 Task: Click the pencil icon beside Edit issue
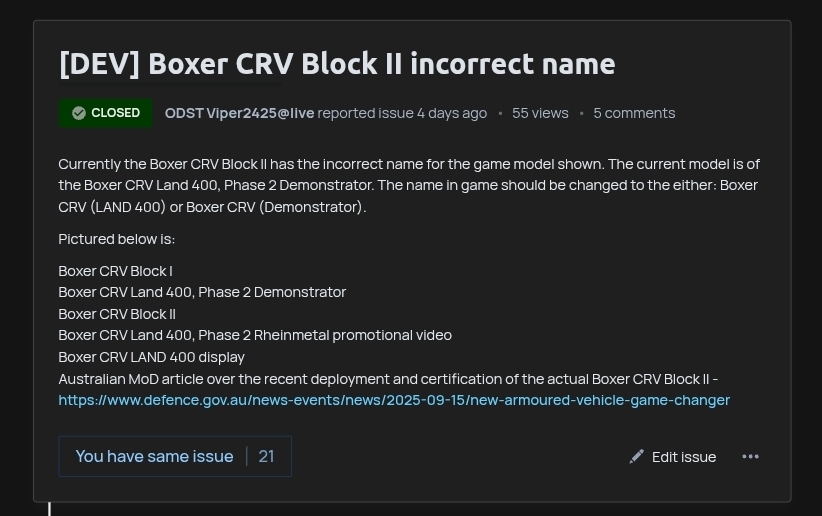637,457
